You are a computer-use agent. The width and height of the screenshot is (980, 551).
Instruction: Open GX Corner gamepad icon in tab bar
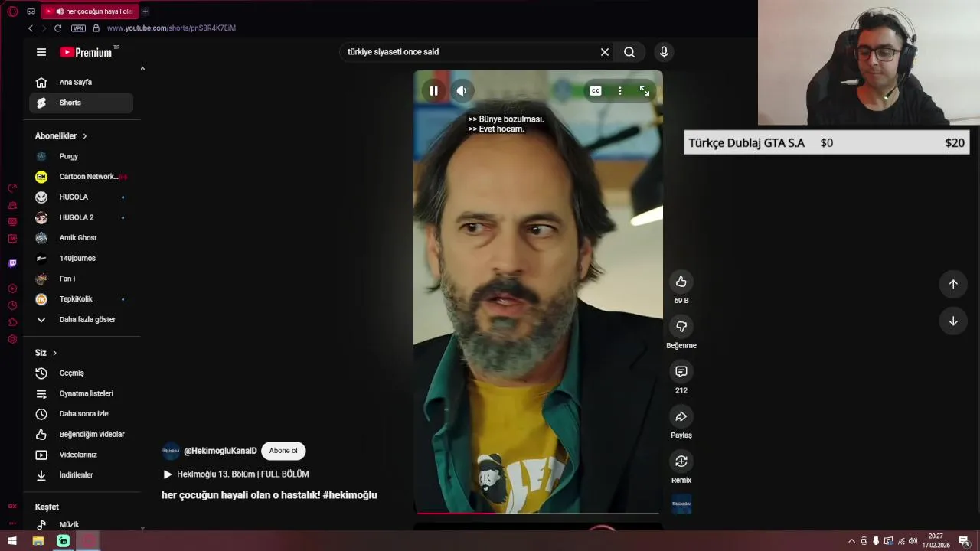[31, 11]
